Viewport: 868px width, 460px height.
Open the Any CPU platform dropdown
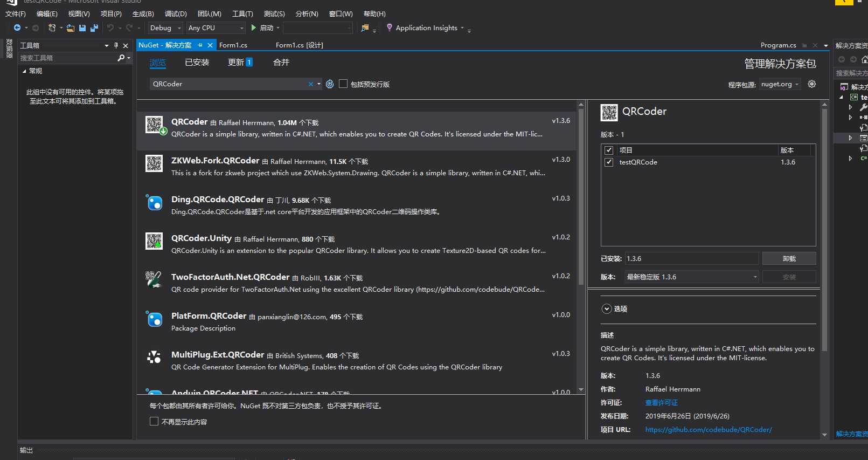click(x=216, y=28)
